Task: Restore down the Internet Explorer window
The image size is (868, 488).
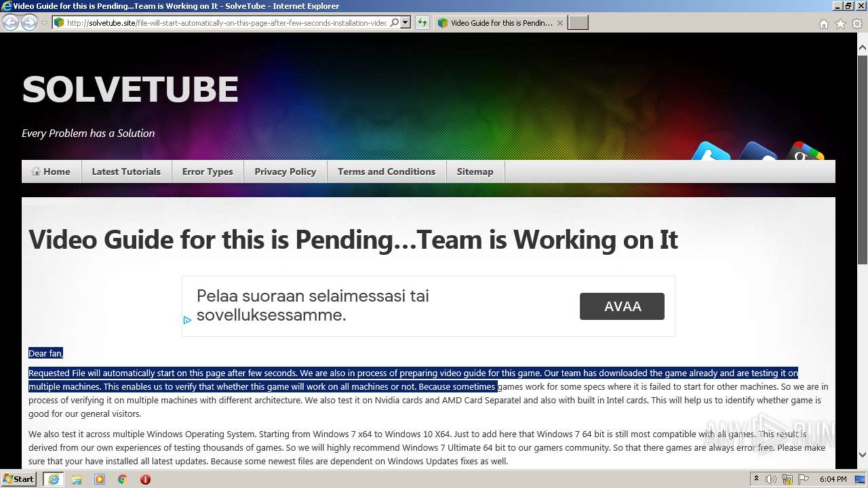Action: point(848,5)
